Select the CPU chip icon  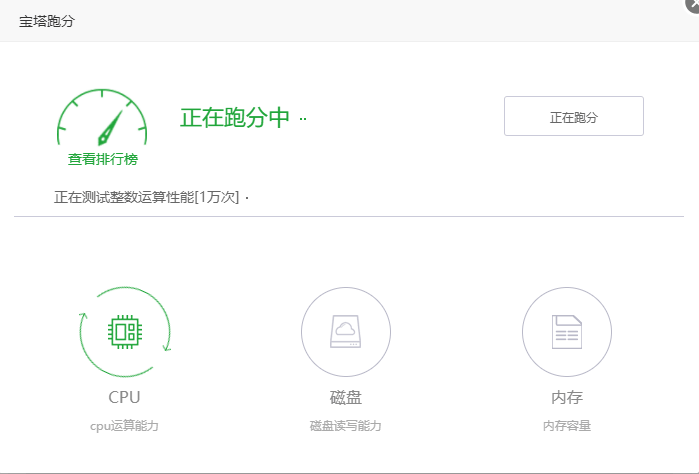(x=125, y=332)
